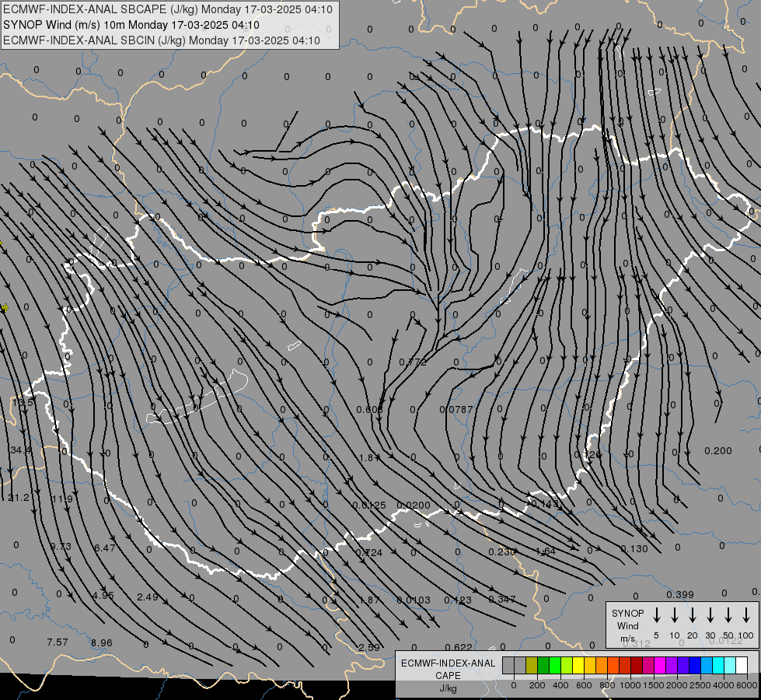761x700 pixels.
Task: Select the white CAPE legend swatch
Action: (742, 665)
